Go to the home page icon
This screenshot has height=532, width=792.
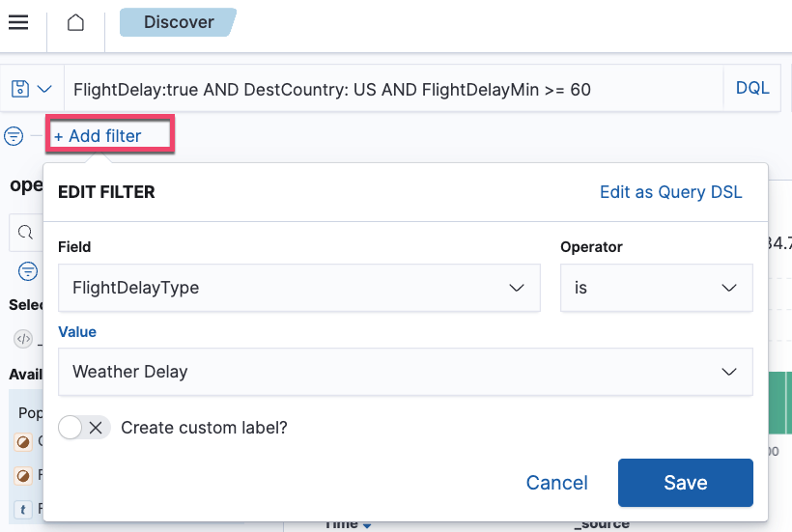[x=75, y=22]
